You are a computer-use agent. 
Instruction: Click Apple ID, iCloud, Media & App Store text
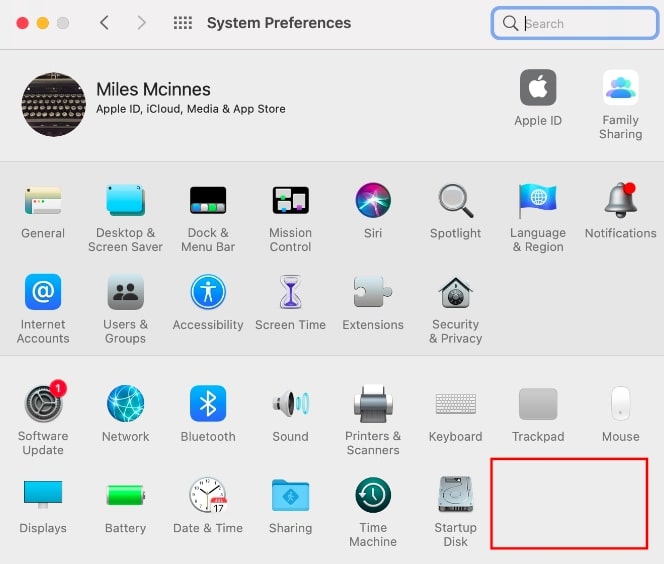point(191,109)
